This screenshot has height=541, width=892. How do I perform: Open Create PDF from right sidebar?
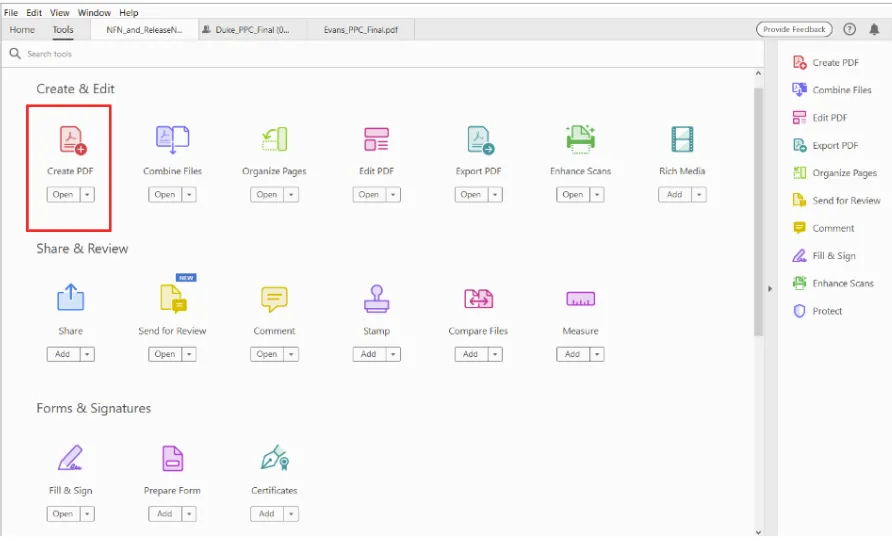[x=827, y=63]
